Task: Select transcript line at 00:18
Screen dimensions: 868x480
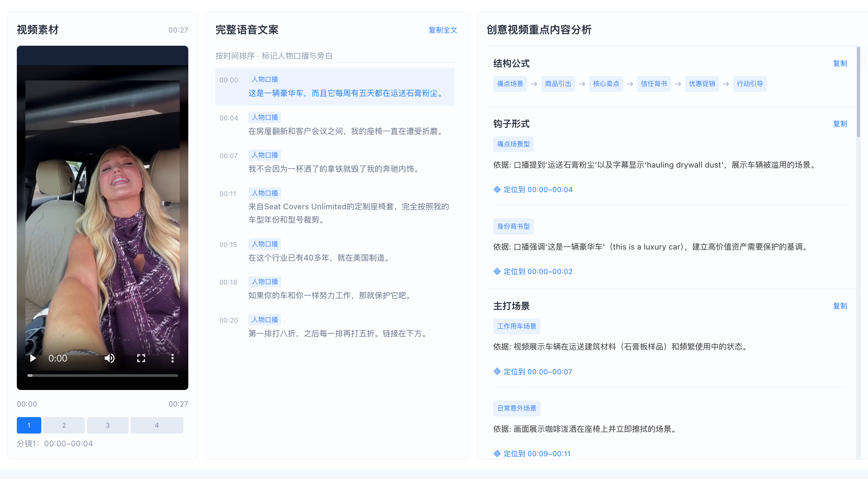Action: click(335, 289)
